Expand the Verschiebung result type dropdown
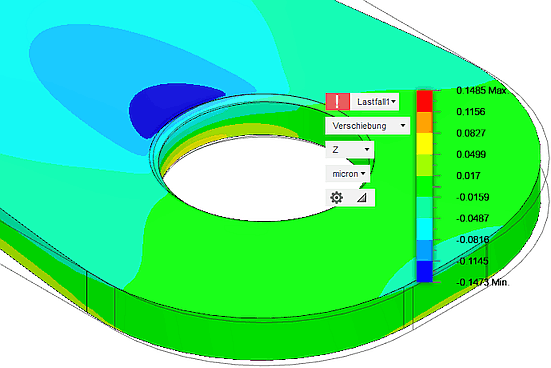This screenshot has width=551, height=368. (x=368, y=126)
